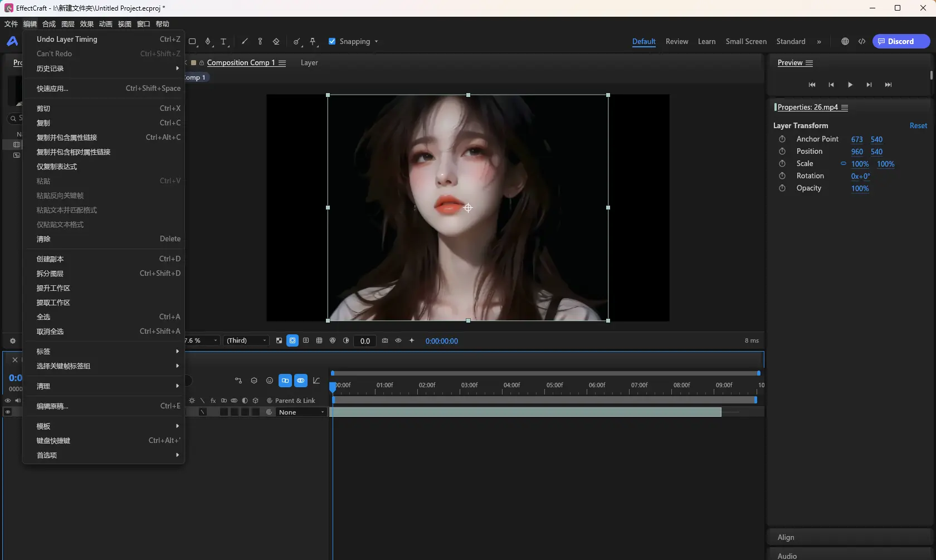
Task: Toggle the Position stopwatch
Action: [x=782, y=152]
